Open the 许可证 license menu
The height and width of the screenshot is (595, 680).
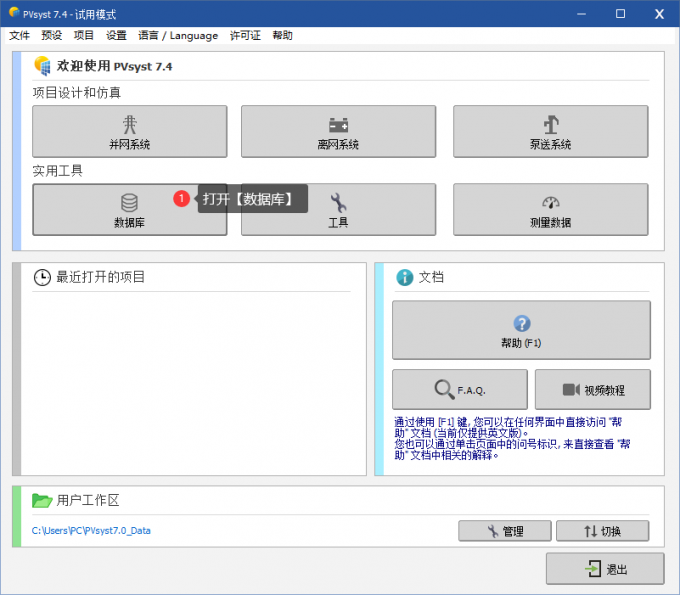[245, 36]
